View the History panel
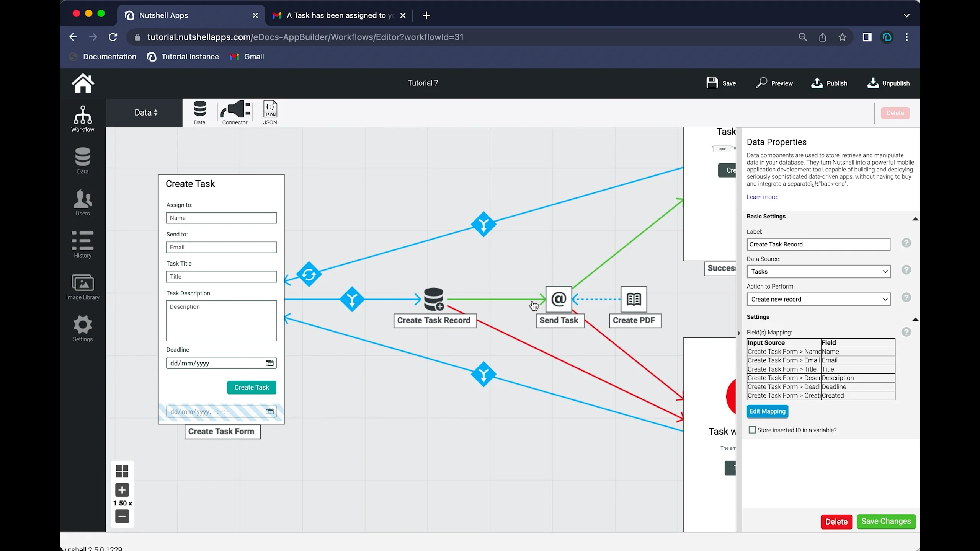Viewport: 980px width, 551px height. point(83,245)
